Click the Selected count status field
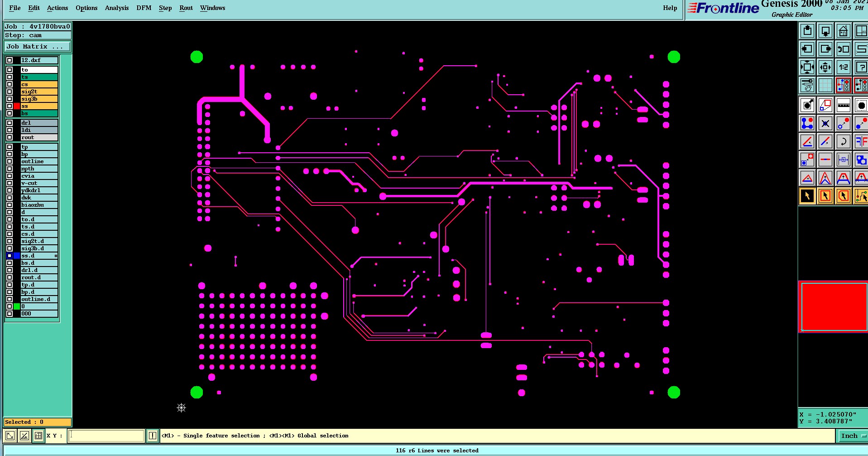The height and width of the screenshot is (456, 868). pyautogui.click(x=38, y=422)
